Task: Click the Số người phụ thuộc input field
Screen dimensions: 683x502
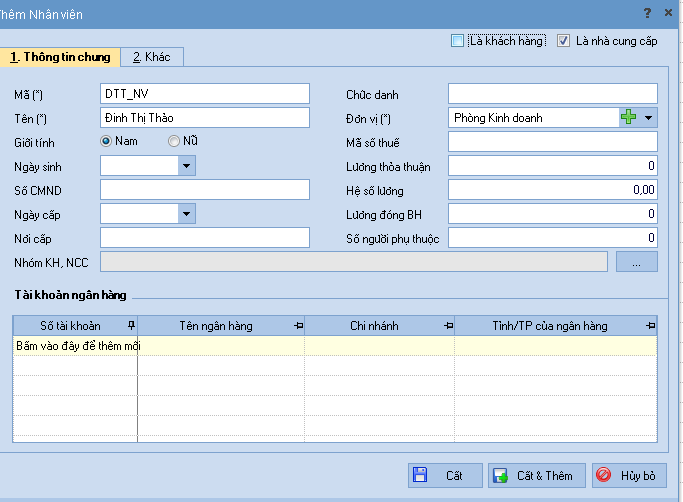Action: (x=553, y=237)
